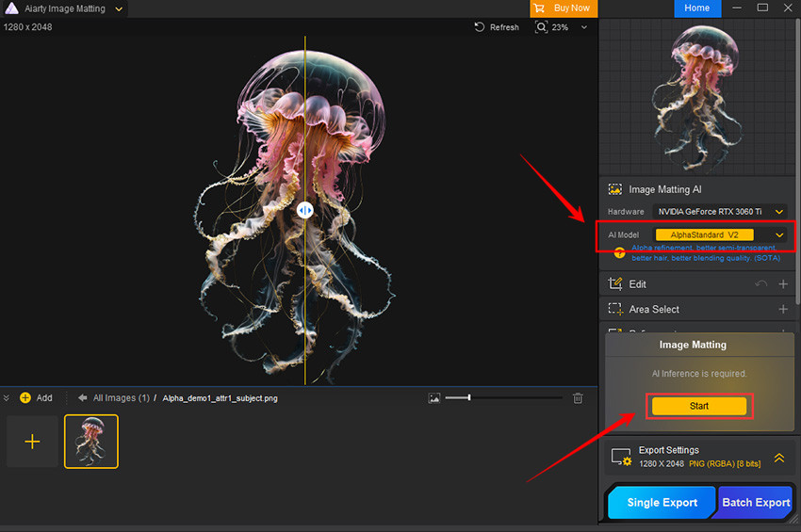
Task: Click the Area Select marquee icon
Action: point(615,309)
